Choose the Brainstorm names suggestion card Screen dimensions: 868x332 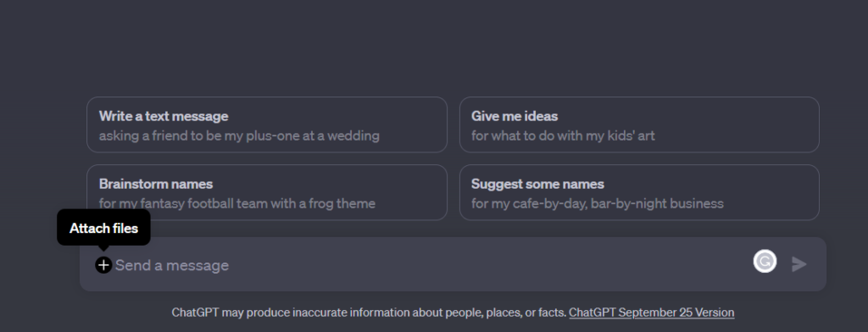point(267,192)
